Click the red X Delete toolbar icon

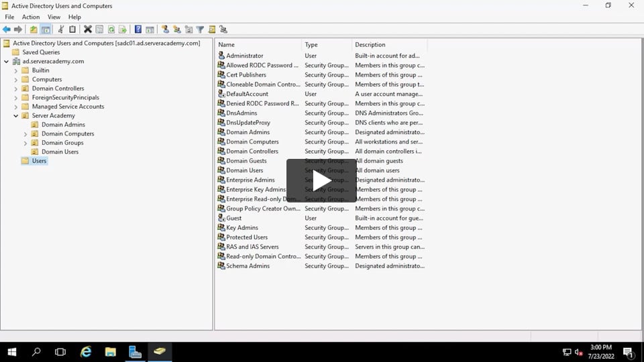tap(87, 29)
